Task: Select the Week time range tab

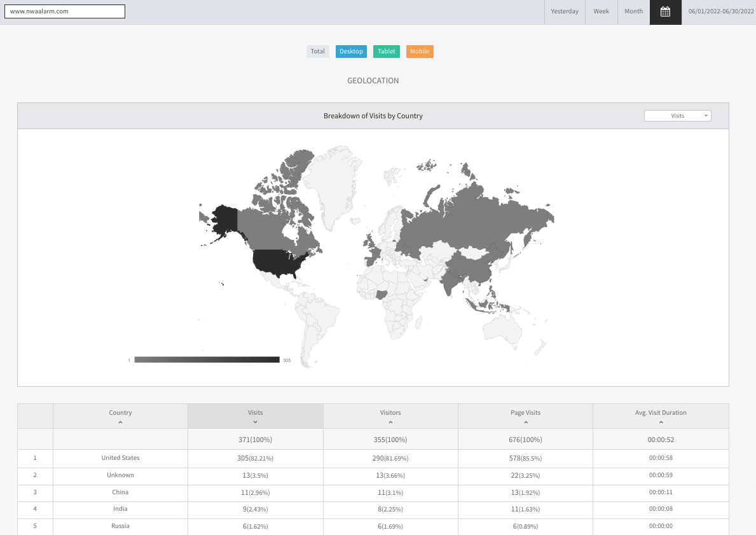Action: [x=601, y=11]
